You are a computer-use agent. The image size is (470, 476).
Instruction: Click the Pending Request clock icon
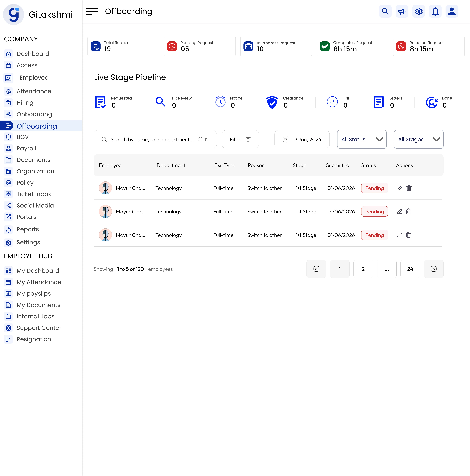[172, 46]
